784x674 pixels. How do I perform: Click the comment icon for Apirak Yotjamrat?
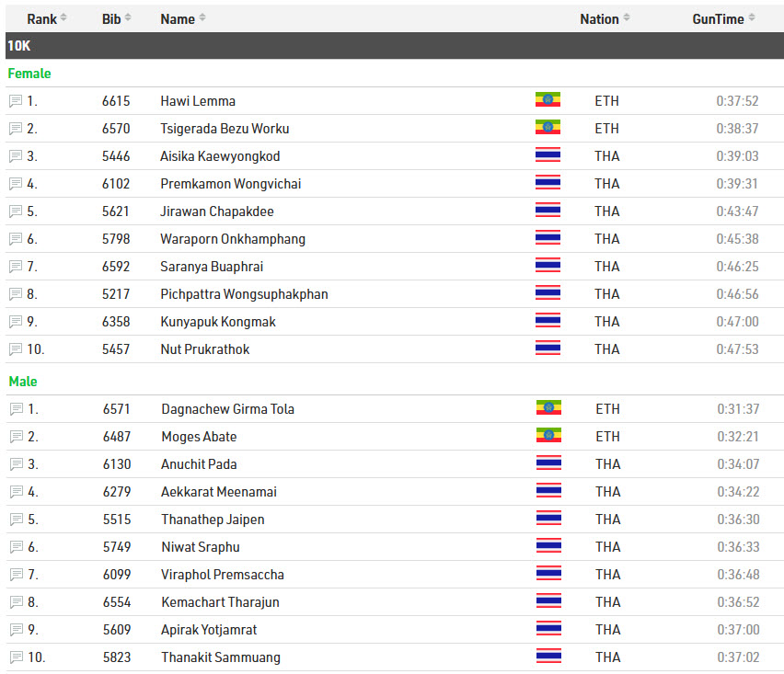17,630
